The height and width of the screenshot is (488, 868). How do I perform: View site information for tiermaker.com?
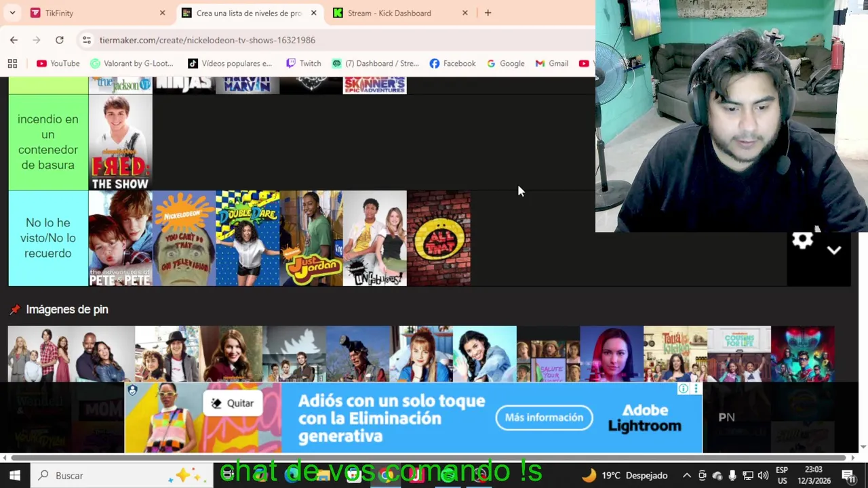pos(86,40)
